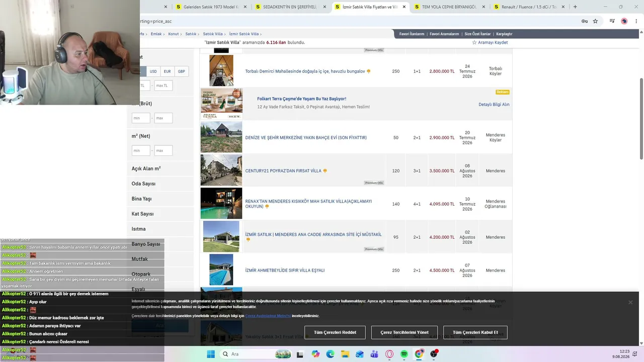
Task: Open Detaylı Bilgi Alın ad link
Action: [494, 105]
